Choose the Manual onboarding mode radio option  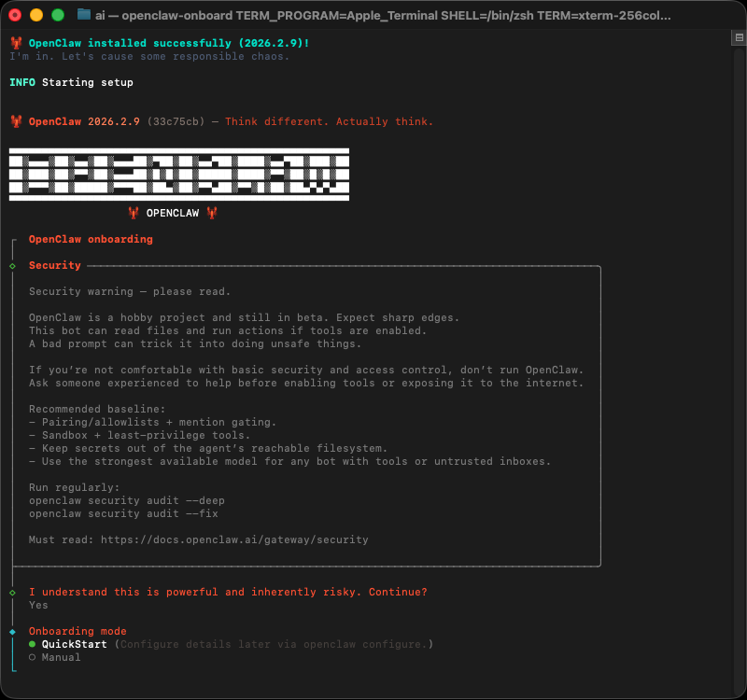pos(61,657)
